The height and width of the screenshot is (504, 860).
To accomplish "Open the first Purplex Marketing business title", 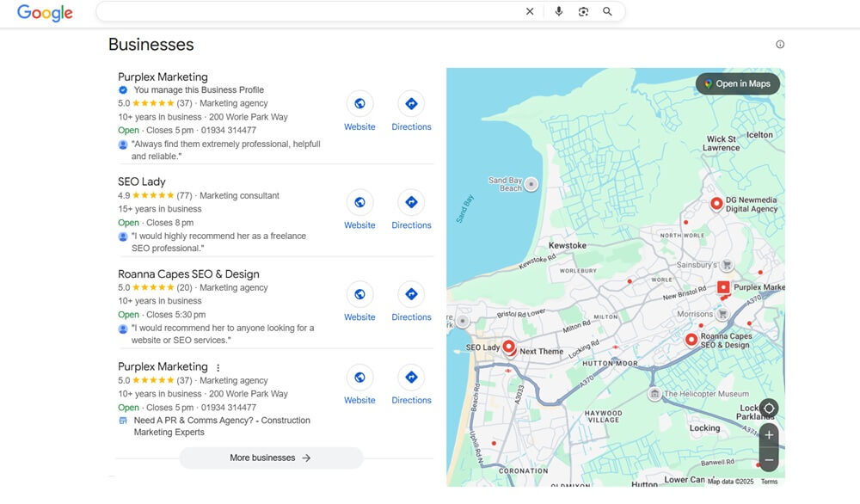I will point(163,77).
